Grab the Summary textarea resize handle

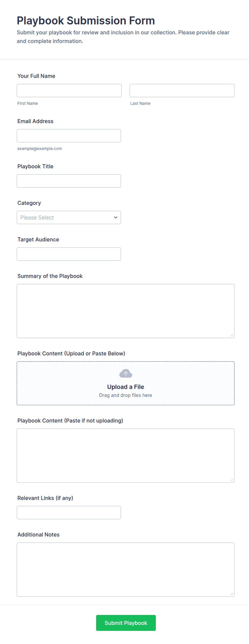coord(232,335)
